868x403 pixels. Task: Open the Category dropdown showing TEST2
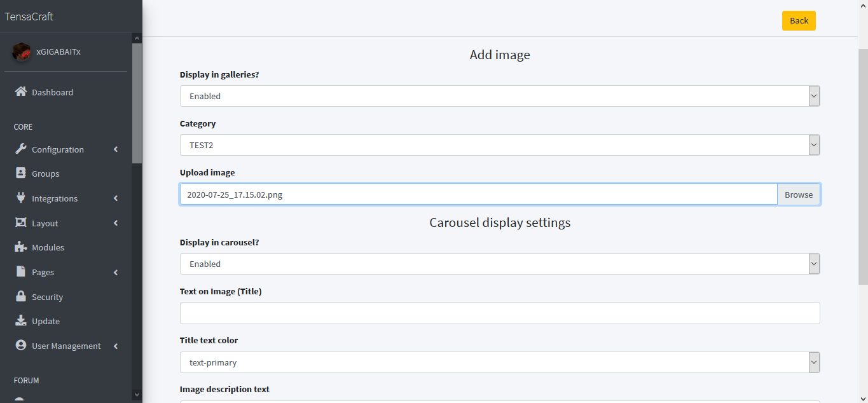(x=499, y=145)
